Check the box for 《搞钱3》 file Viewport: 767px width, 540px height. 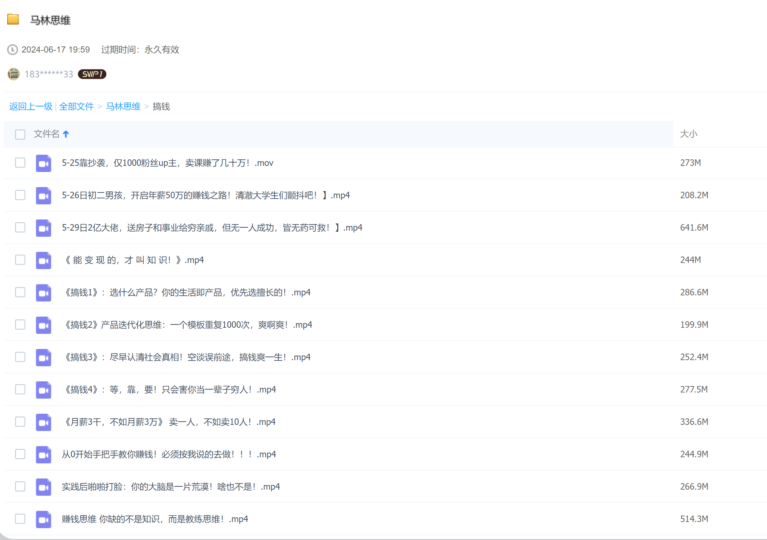coord(20,357)
